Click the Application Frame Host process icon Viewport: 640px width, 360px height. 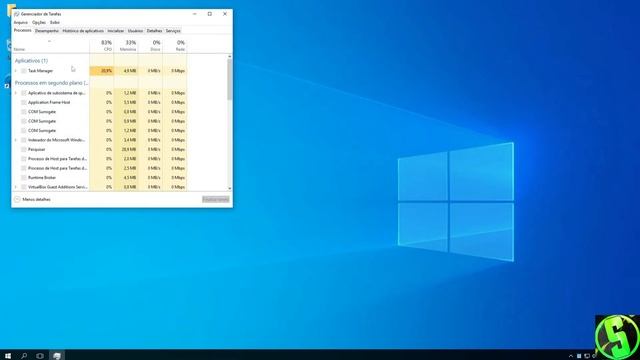(x=24, y=102)
